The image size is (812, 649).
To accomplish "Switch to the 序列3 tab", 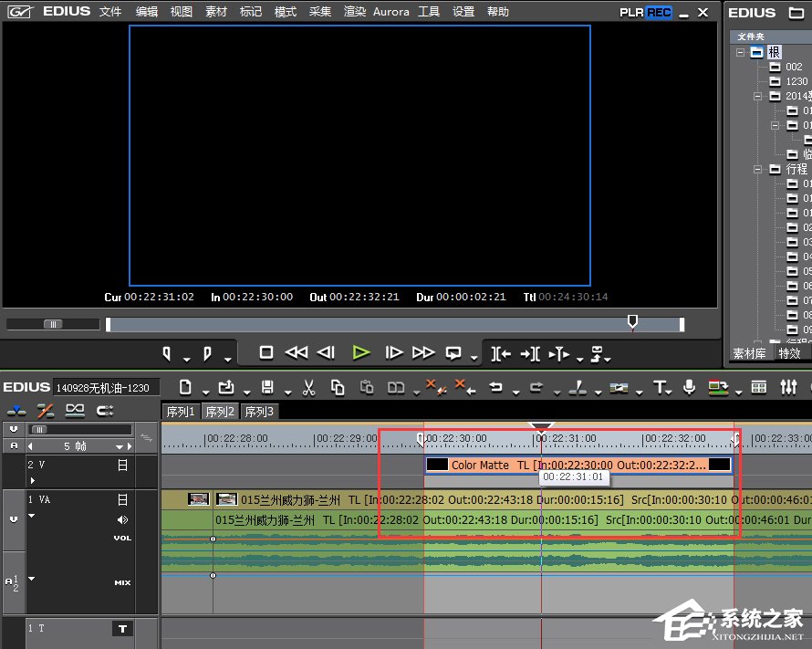I will [258, 412].
